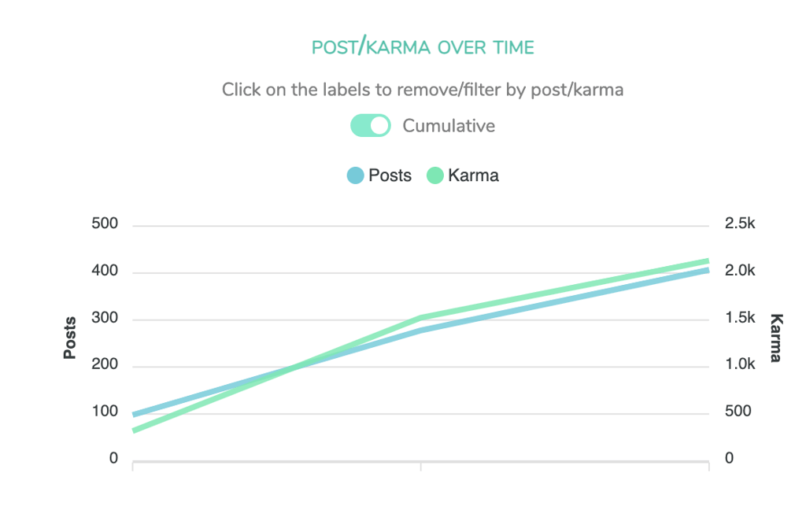806x532 pixels.
Task: Click the 500 label on Posts axis
Action: [105, 224]
